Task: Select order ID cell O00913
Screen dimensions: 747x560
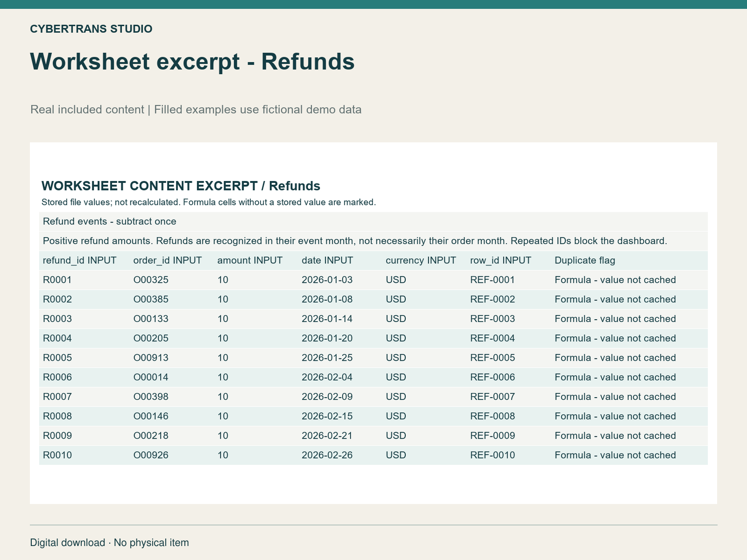Action: click(151, 358)
